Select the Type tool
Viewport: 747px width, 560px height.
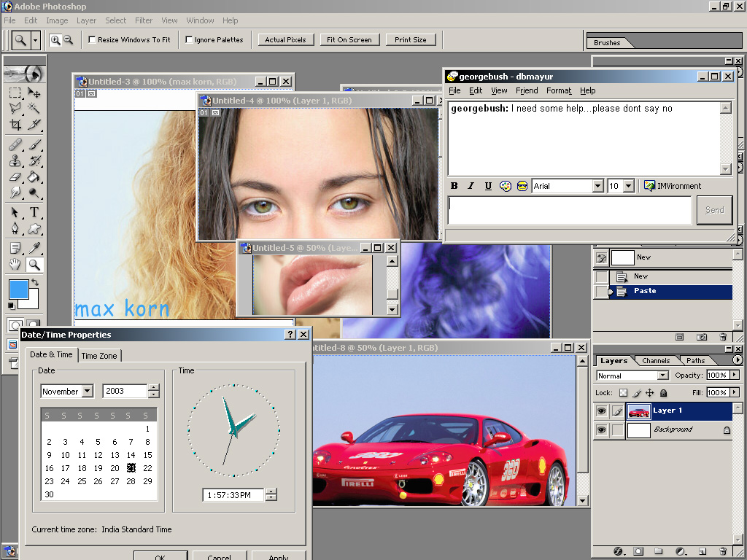[34, 212]
